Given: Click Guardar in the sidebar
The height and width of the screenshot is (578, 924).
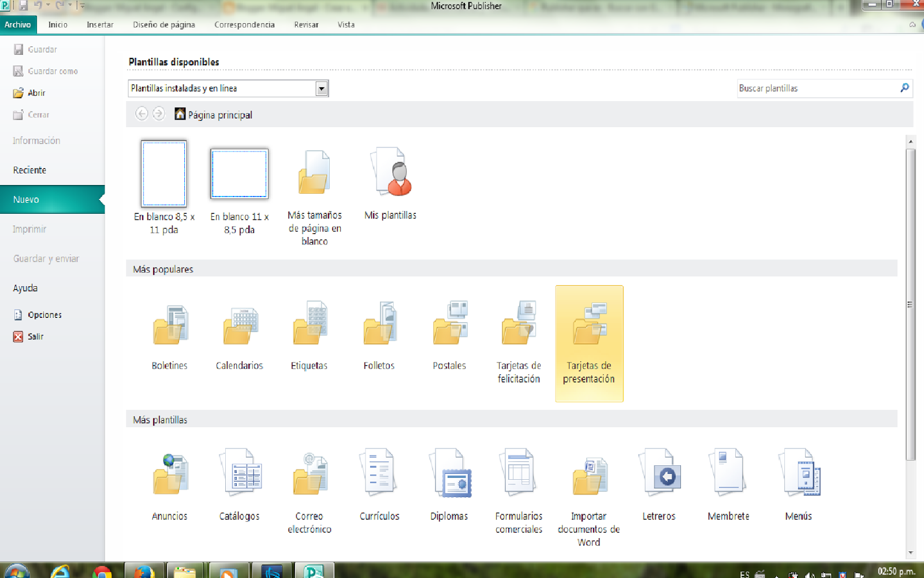Looking at the screenshot, I should pos(35,50).
